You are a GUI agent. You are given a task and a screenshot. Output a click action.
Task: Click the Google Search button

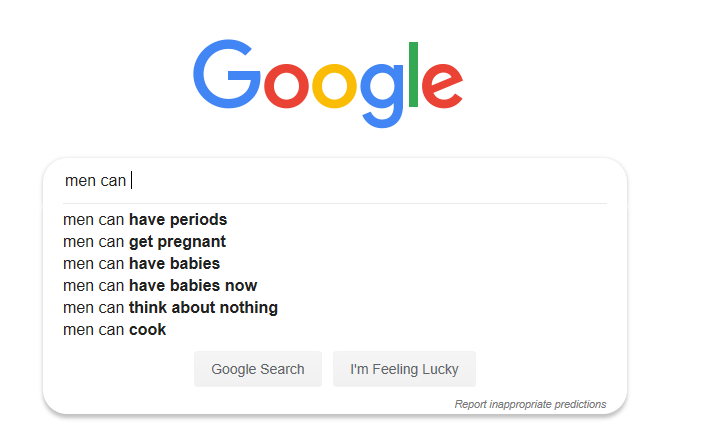point(258,369)
